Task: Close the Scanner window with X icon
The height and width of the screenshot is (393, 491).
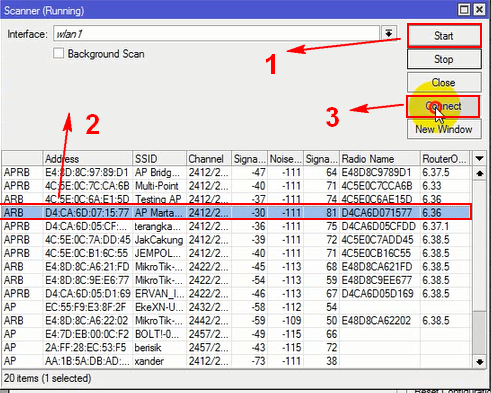Action: (x=479, y=10)
